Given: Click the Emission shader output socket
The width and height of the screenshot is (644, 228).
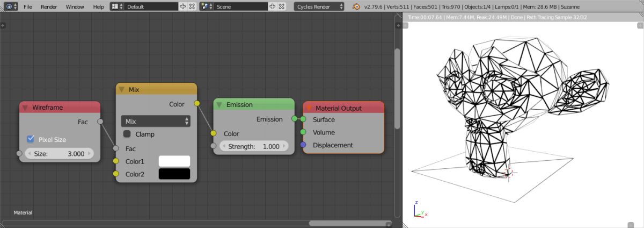Looking at the screenshot, I should pyautogui.click(x=294, y=119).
